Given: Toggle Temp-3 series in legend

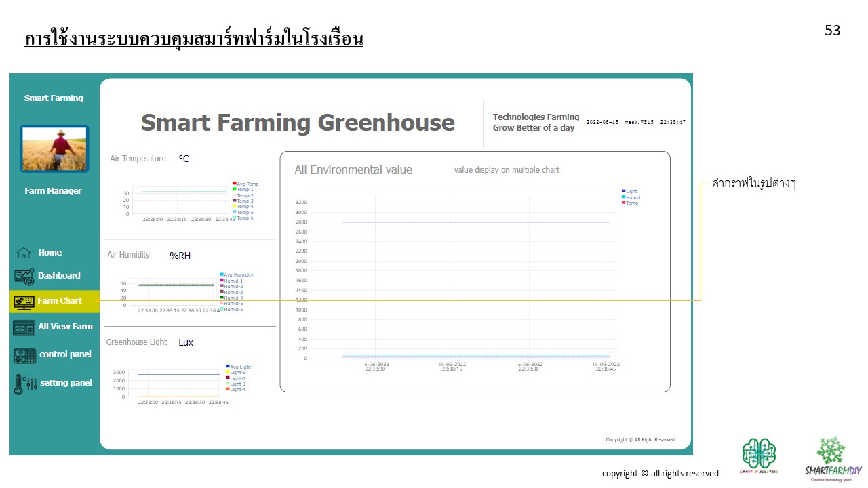Looking at the screenshot, I should pos(243,201).
